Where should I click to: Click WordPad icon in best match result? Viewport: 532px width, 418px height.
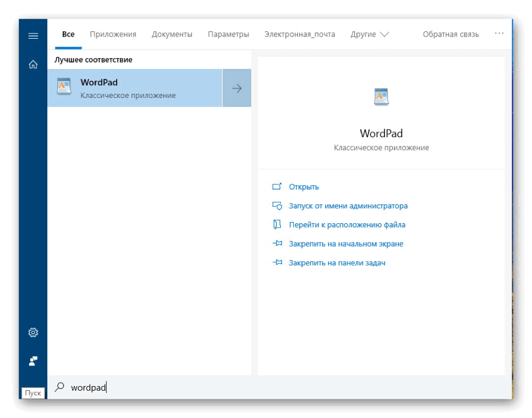[x=64, y=87]
